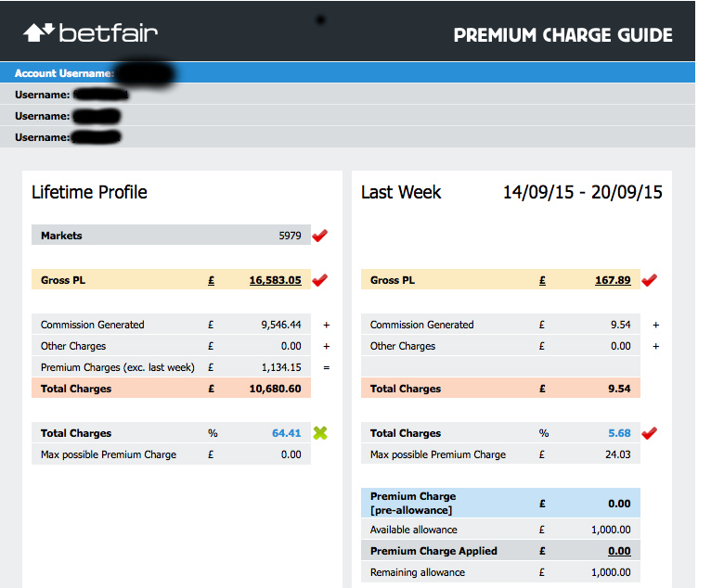Click the red checkmark next to Last Week Gross PL
This screenshot has height=588, width=724.
[x=649, y=280]
